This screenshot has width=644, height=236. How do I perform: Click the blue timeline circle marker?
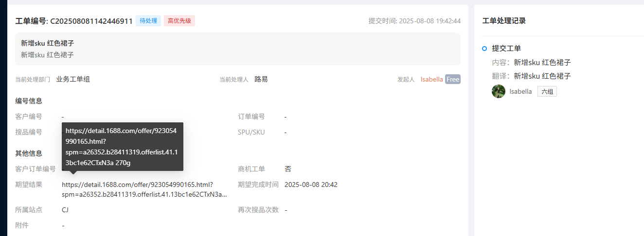(484, 49)
